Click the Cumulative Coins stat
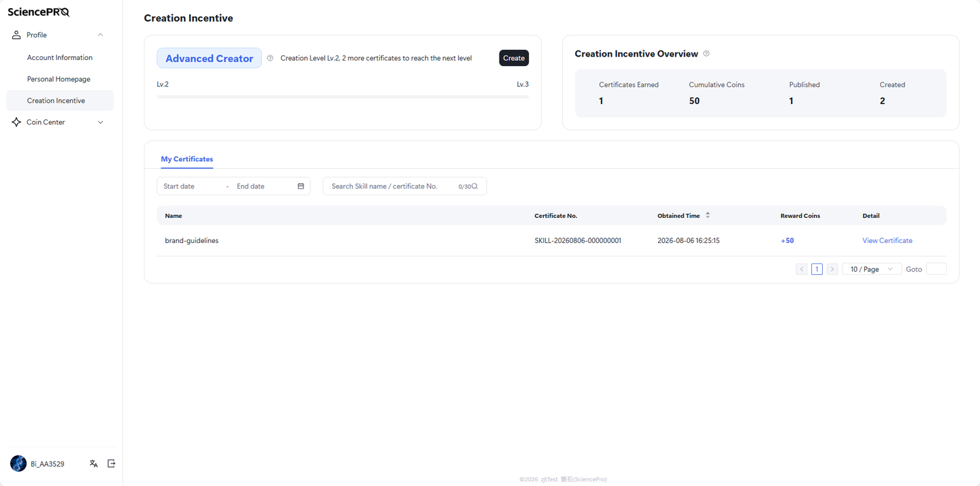This screenshot has width=980, height=486. click(x=717, y=93)
